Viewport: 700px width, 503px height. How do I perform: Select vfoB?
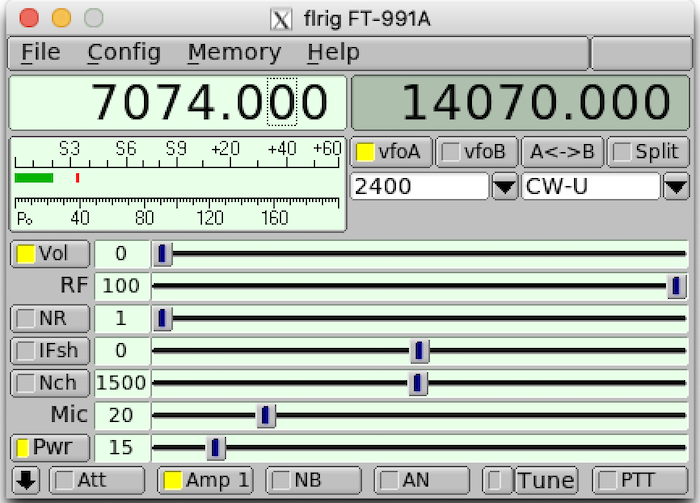click(477, 152)
